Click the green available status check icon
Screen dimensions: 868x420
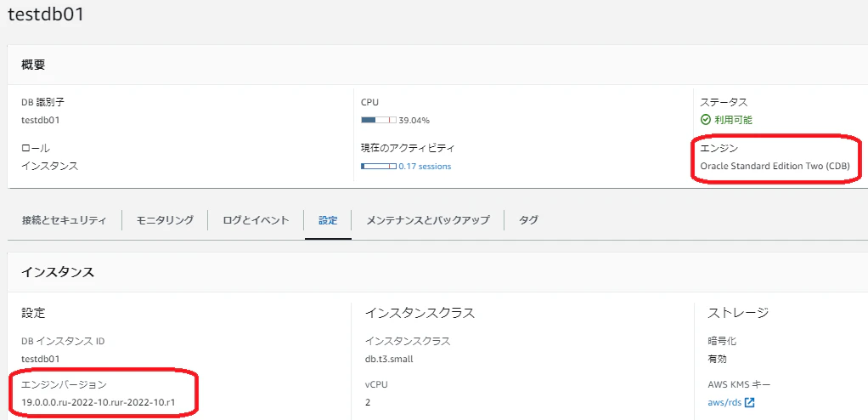click(x=705, y=120)
